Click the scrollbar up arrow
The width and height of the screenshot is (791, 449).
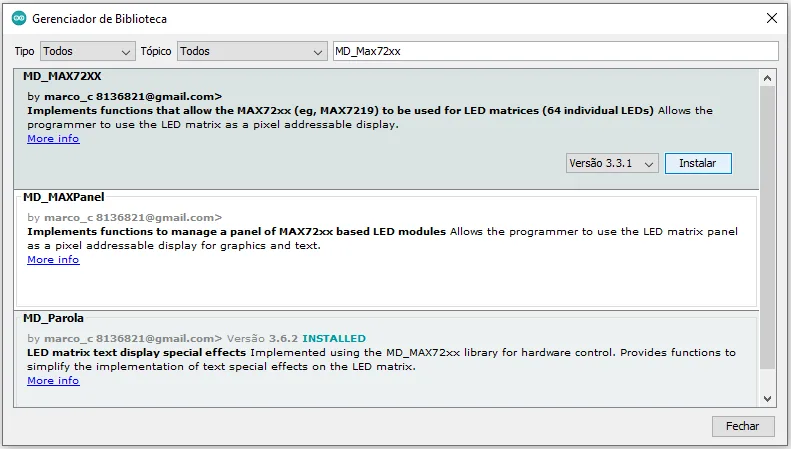(767, 78)
